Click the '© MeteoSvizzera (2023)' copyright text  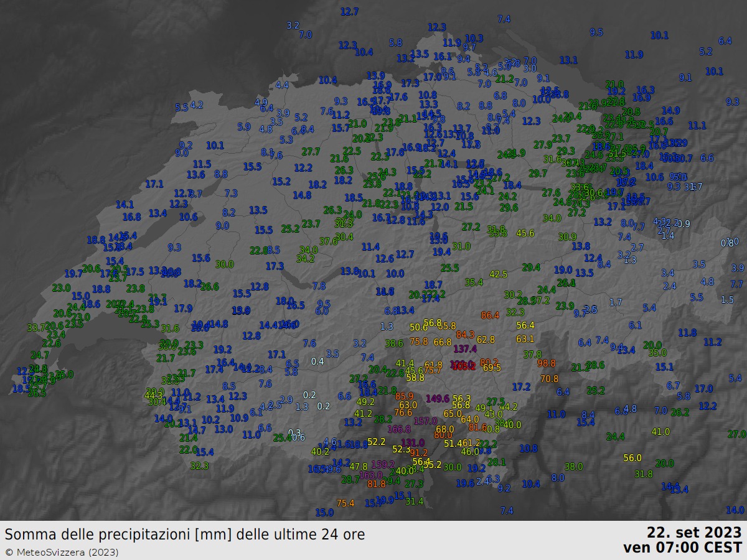coord(62,552)
